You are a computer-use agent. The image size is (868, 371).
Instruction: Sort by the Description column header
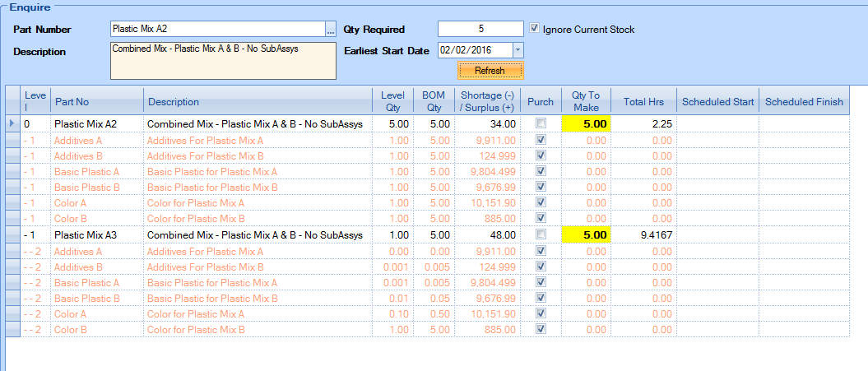pyautogui.click(x=257, y=102)
